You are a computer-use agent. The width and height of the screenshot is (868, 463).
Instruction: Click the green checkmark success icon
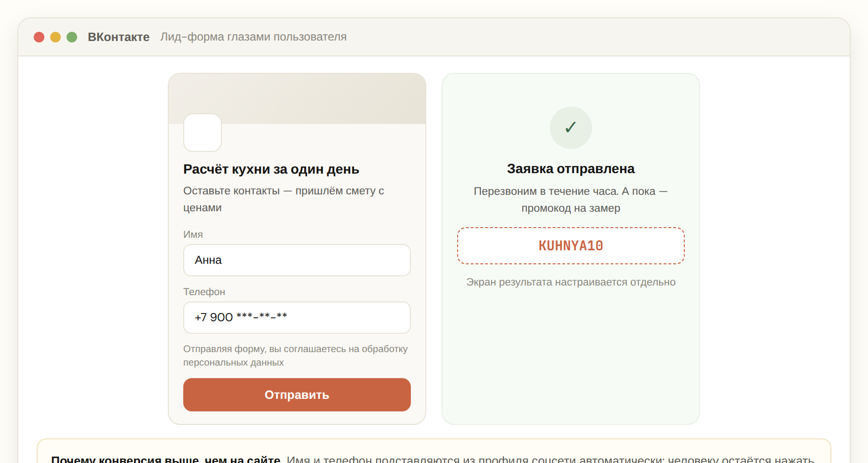coord(571,128)
